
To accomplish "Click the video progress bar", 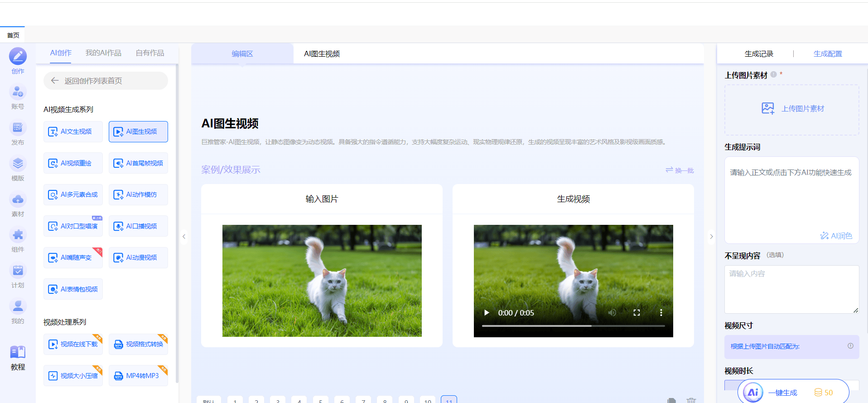I will 573,325.
